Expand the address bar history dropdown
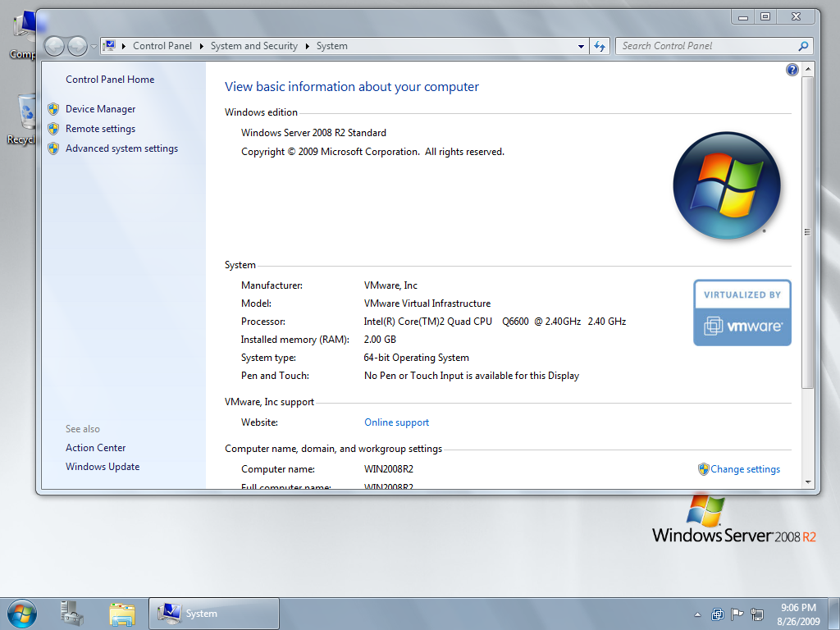The width and height of the screenshot is (840, 630). [x=581, y=46]
